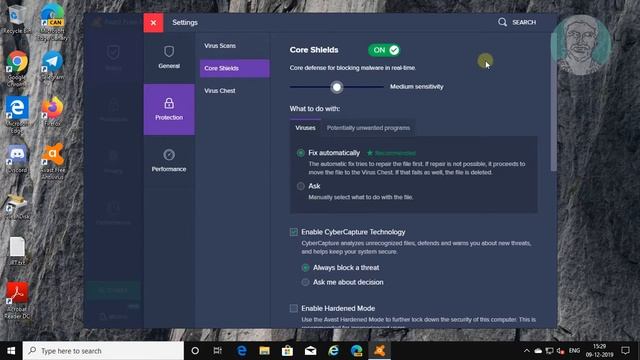Open the Action Center notifications icon
This screenshot has width=640, height=360.
tap(625, 351)
